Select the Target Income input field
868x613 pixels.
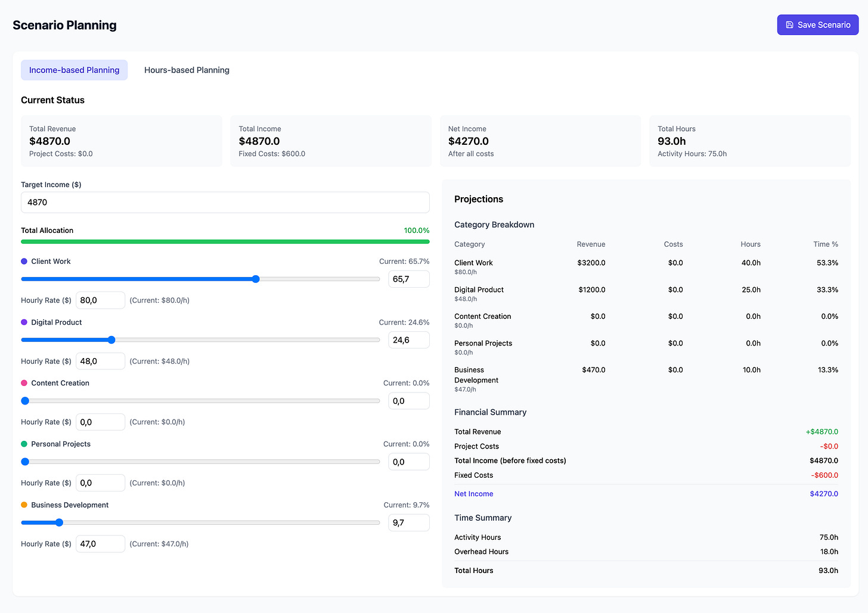[225, 202]
